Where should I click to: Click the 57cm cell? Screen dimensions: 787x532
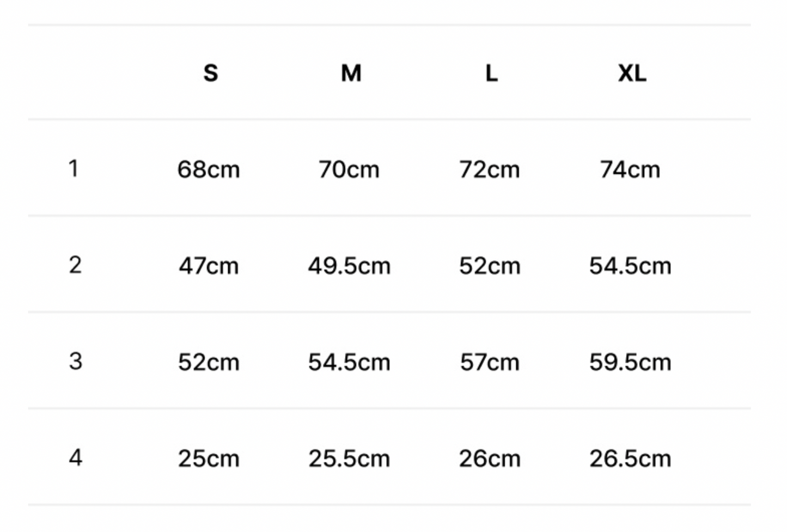point(490,362)
